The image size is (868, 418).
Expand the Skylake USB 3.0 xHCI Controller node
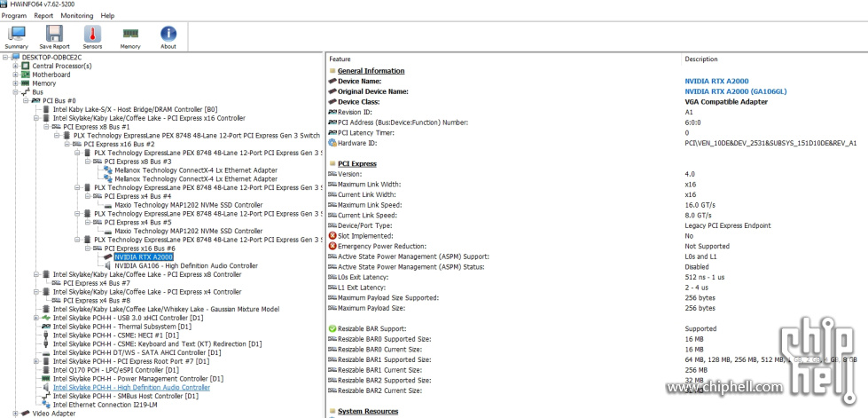36,319
